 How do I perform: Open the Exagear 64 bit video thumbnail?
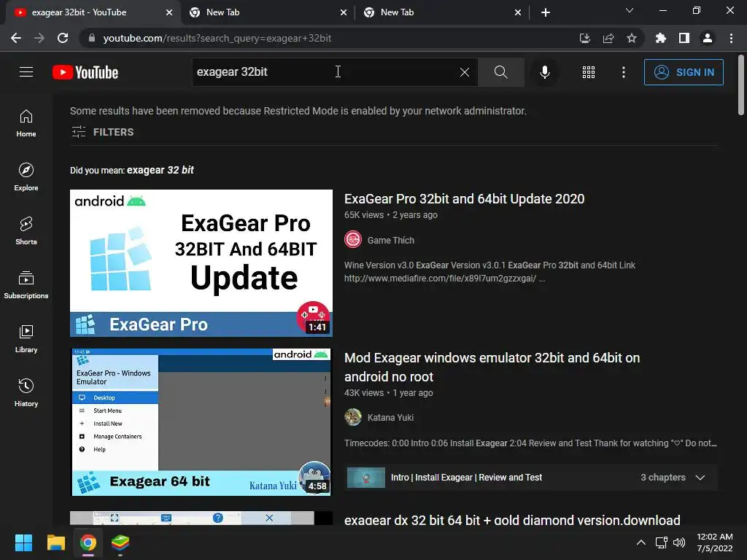coord(201,422)
